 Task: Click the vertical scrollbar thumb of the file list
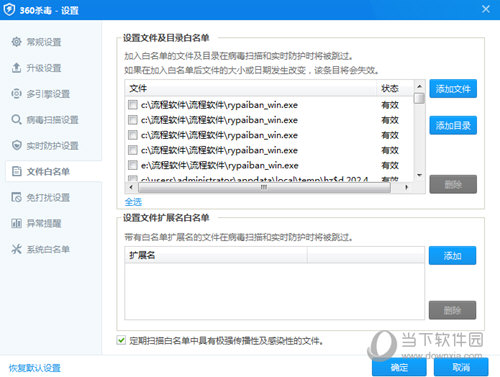(x=420, y=98)
